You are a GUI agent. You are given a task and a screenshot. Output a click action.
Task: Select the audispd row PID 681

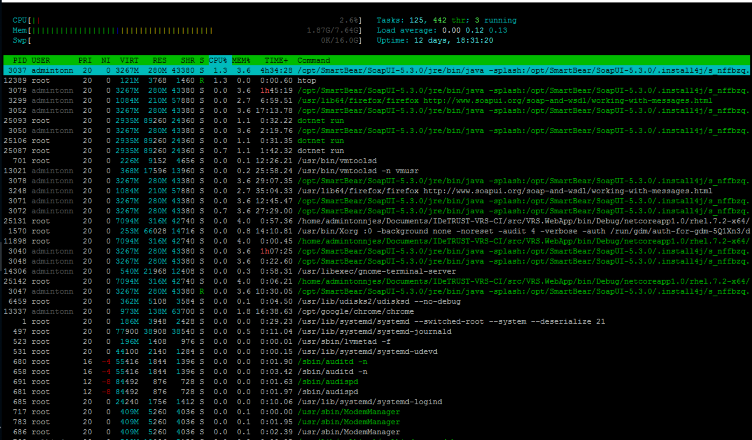tap(376, 392)
